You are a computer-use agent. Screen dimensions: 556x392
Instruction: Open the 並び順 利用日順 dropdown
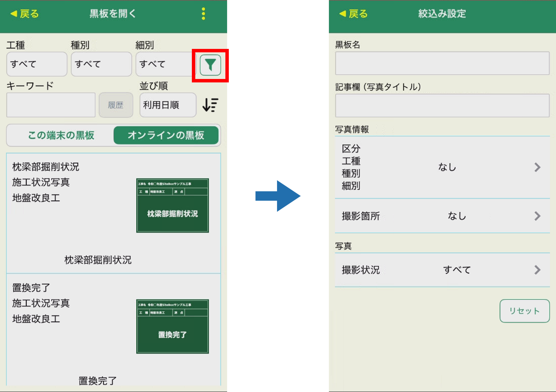tap(168, 105)
